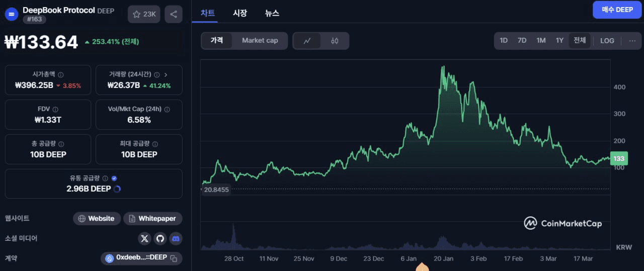Open chart more options menu
Screen dimensions: 644x271
(x=632, y=41)
